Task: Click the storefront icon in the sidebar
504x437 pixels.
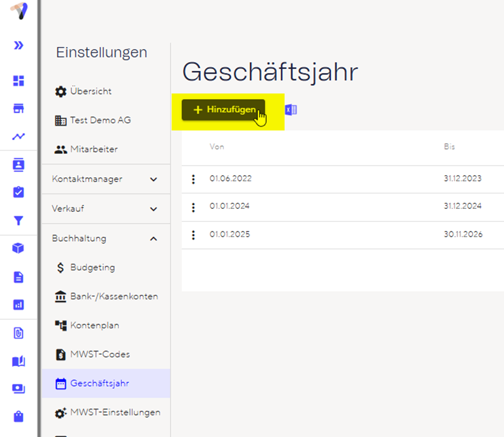Action: pos(19,109)
